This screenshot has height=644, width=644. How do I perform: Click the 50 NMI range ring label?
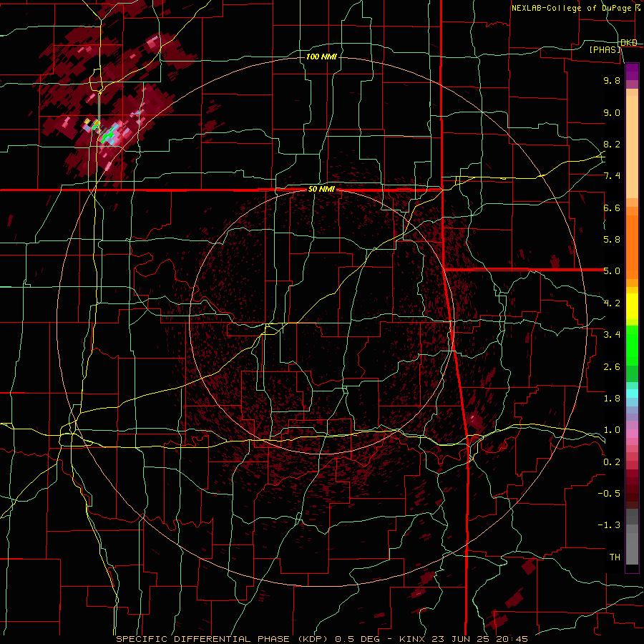pyautogui.click(x=321, y=190)
